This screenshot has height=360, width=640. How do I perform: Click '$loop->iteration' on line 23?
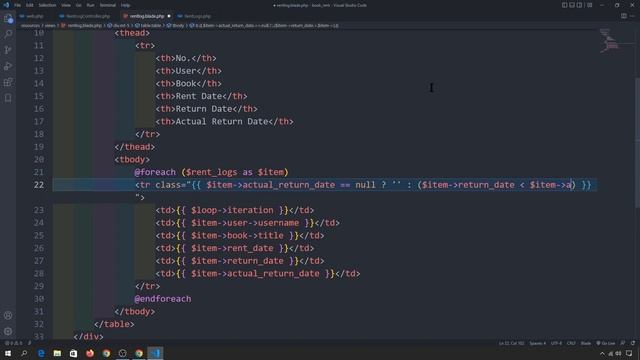tap(232, 210)
